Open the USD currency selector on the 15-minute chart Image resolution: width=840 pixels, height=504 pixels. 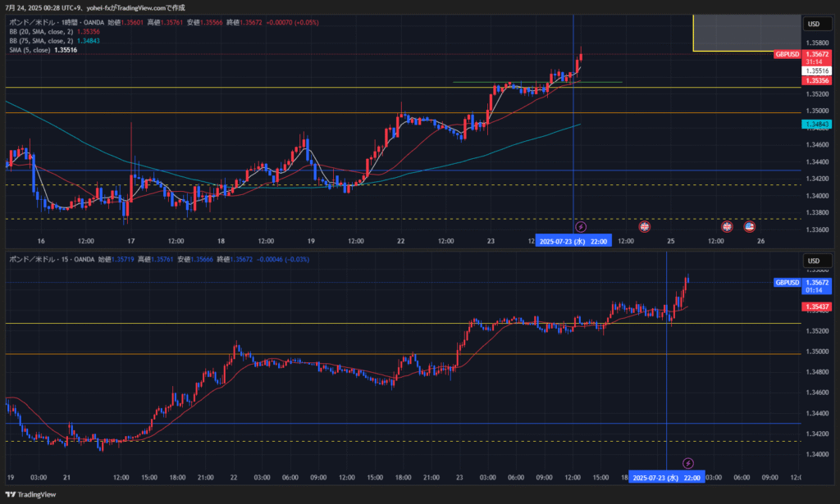814,261
